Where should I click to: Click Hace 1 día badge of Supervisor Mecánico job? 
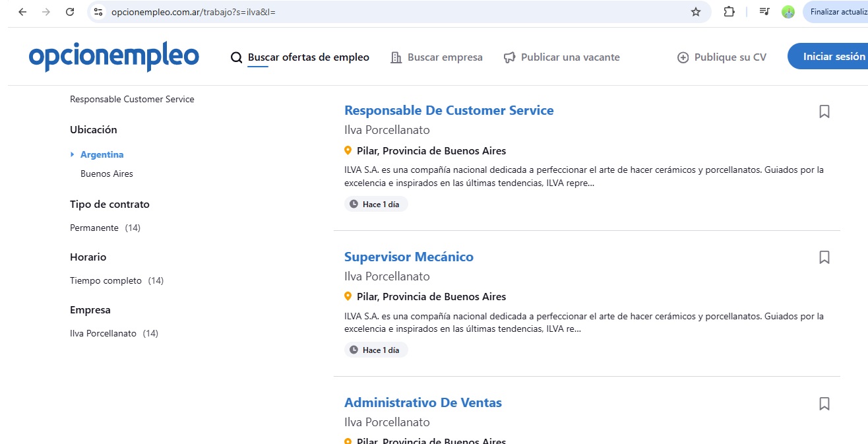point(376,350)
